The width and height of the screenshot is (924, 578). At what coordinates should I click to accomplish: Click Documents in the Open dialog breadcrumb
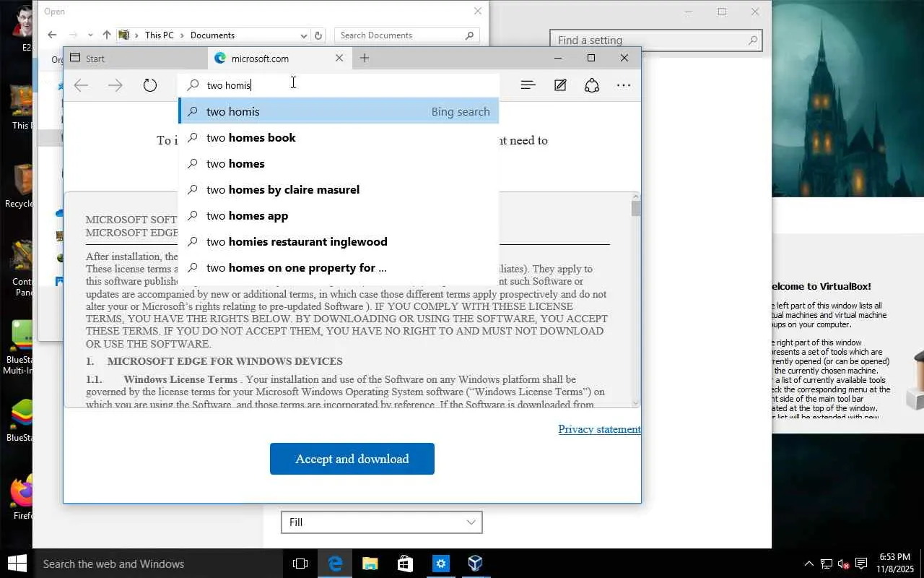[x=212, y=35]
